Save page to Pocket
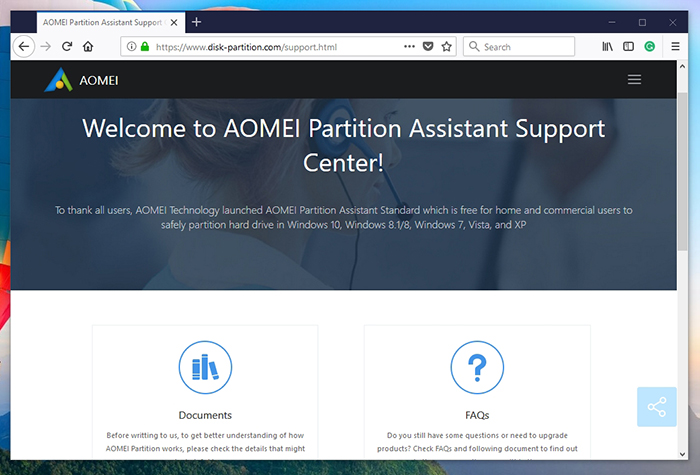 (x=428, y=46)
